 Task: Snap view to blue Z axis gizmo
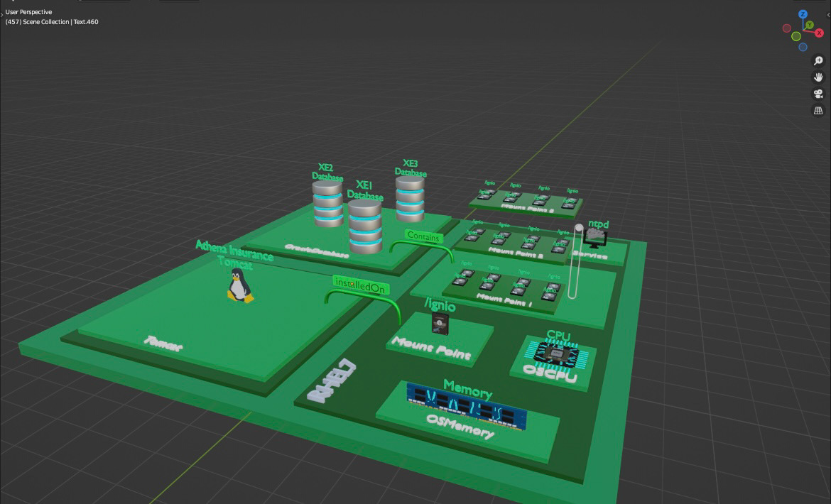803,14
